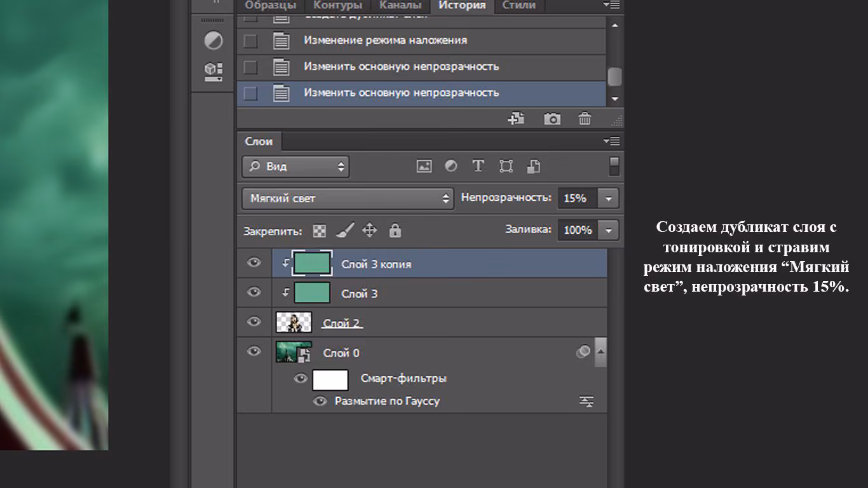The width and height of the screenshot is (868, 488).
Task: Filter layers by pixel layers icon
Action: tap(424, 166)
